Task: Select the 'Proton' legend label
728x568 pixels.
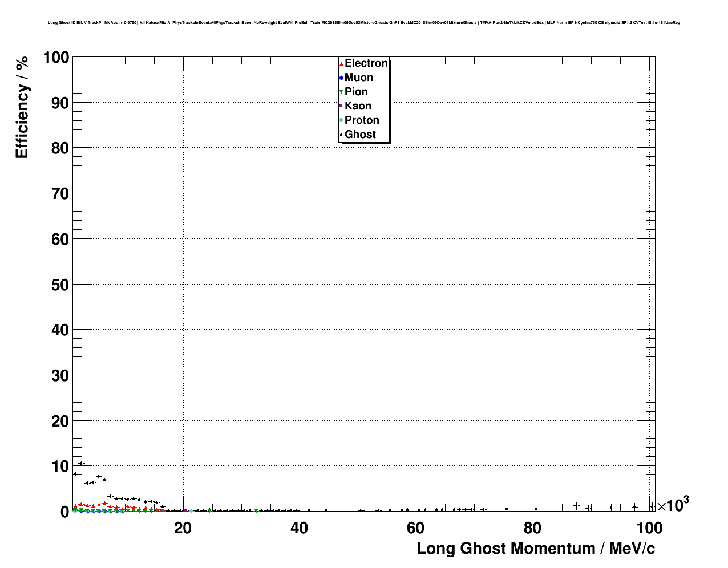Action: click(362, 120)
